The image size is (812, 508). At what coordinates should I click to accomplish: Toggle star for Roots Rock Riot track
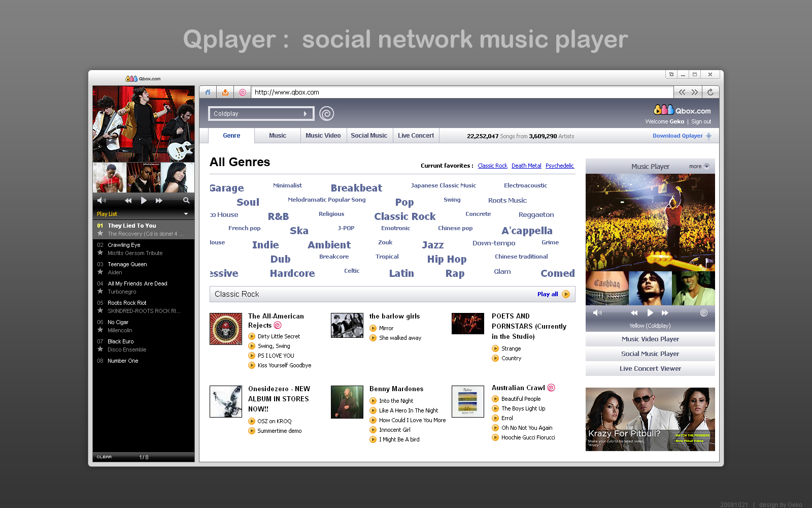pyautogui.click(x=100, y=310)
